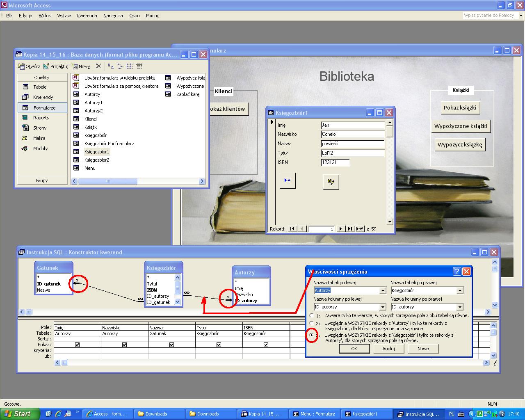
Task: Go to next record in Księgozbiór1 navigator
Action: pyautogui.click(x=340, y=229)
